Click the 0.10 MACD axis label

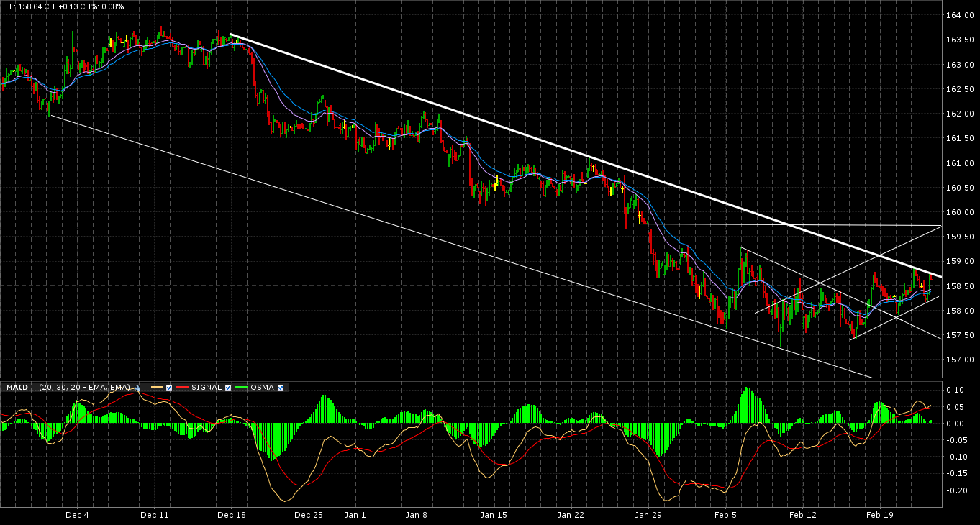click(x=955, y=390)
